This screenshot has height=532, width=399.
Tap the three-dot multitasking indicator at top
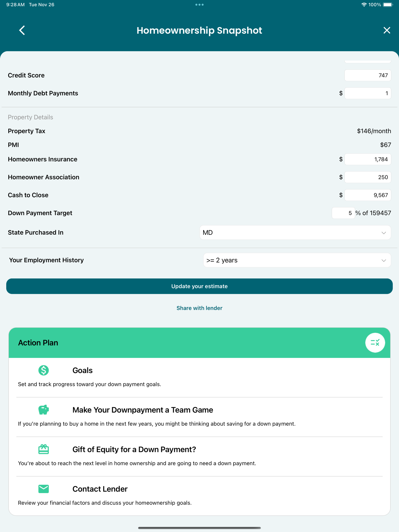click(x=199, y=4)
